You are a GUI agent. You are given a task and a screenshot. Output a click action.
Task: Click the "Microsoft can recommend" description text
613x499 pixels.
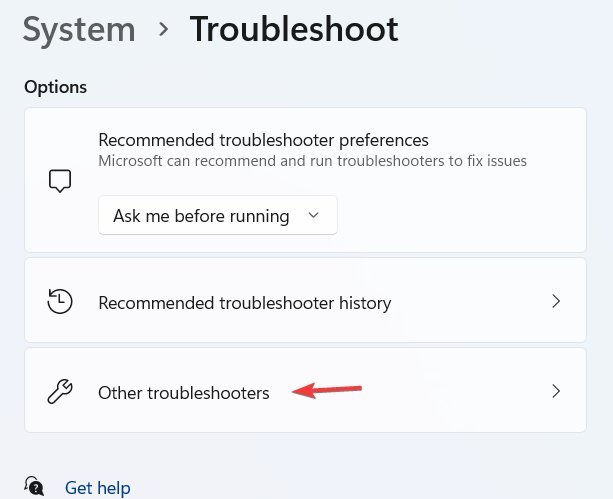tap(312, 160)
